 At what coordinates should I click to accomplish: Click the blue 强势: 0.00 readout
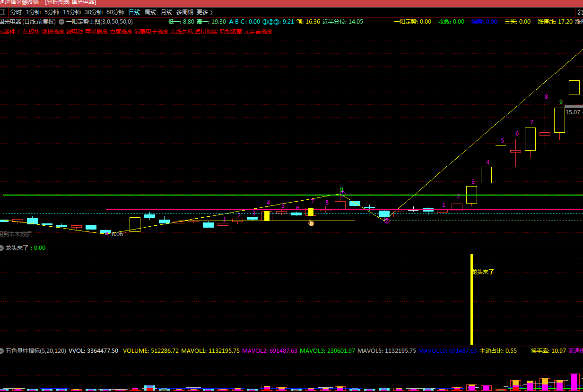[x=484, y=22]
